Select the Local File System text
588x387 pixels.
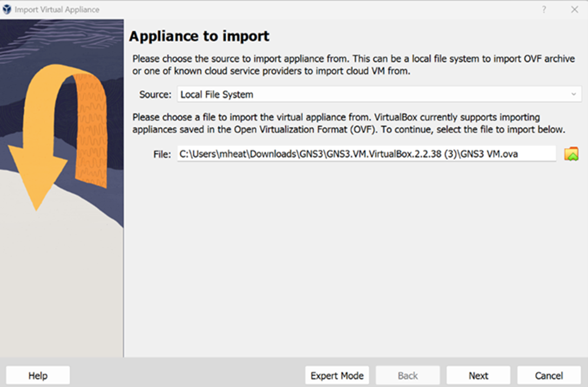point(217,94)
